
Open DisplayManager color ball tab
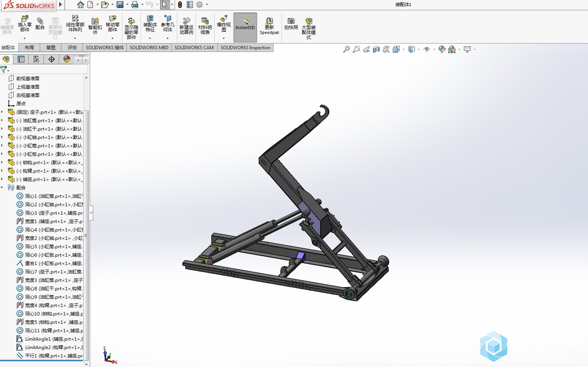67,59
